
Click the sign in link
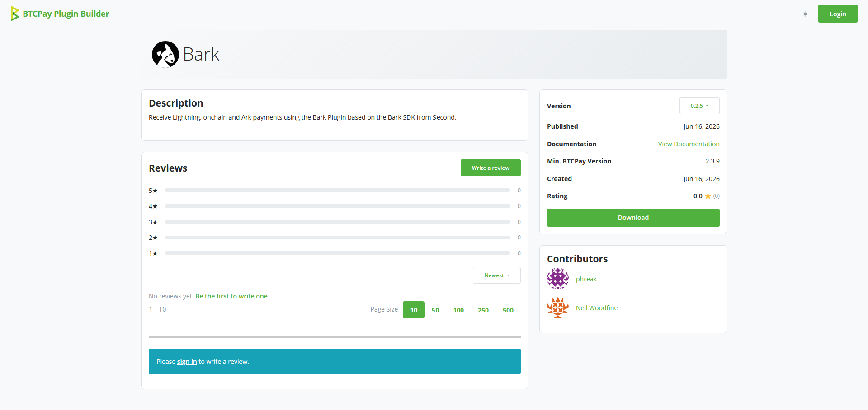coord(187,362)
